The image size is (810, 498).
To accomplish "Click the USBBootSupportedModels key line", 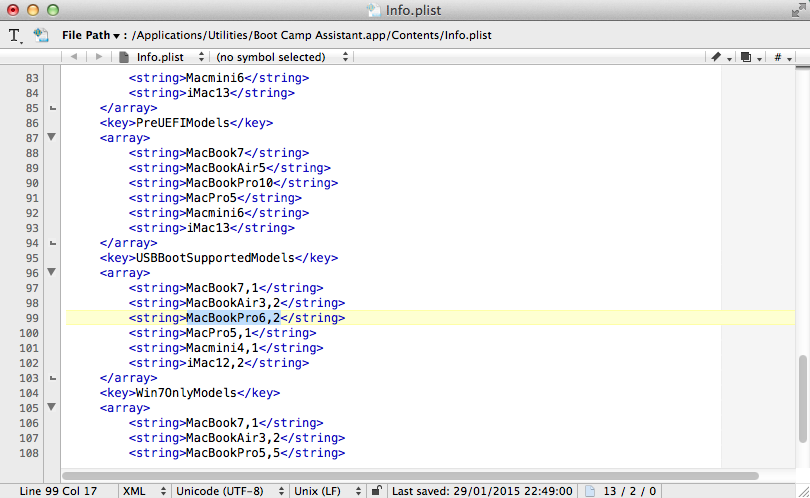I will coord(219,258).
